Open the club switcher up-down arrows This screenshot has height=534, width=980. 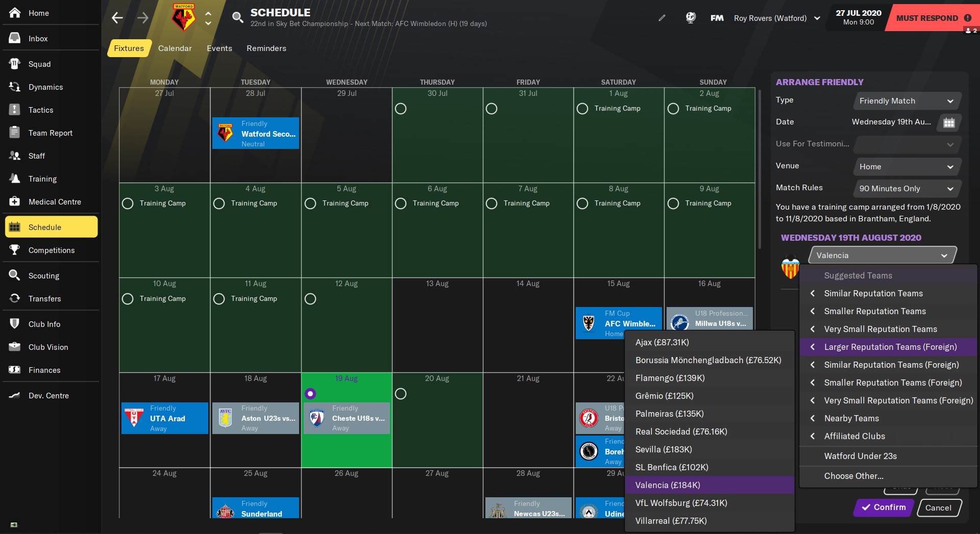click(208, 18)
